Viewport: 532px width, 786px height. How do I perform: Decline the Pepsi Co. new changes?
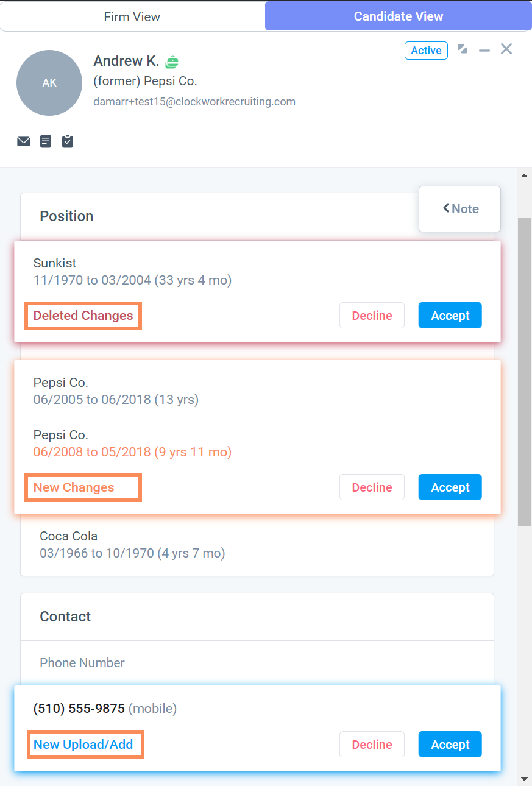372,487
